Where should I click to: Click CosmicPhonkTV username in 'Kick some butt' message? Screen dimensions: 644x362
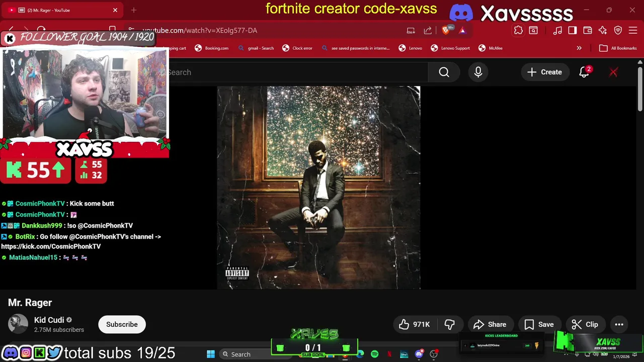40,204
